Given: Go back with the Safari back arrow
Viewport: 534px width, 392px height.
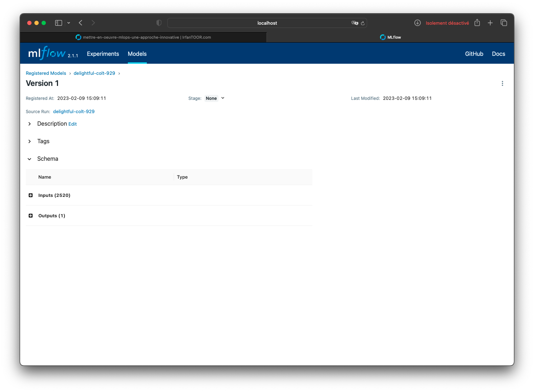Looking at the screenshot, I should coord(81,23).
